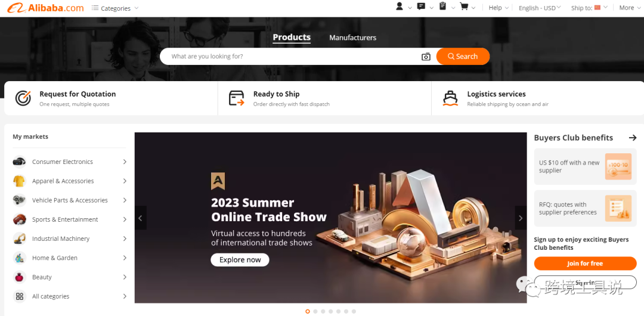Select the first carousel indicator dot
Image resolution: width=644 pixels, height=316 pixels.
308,311
